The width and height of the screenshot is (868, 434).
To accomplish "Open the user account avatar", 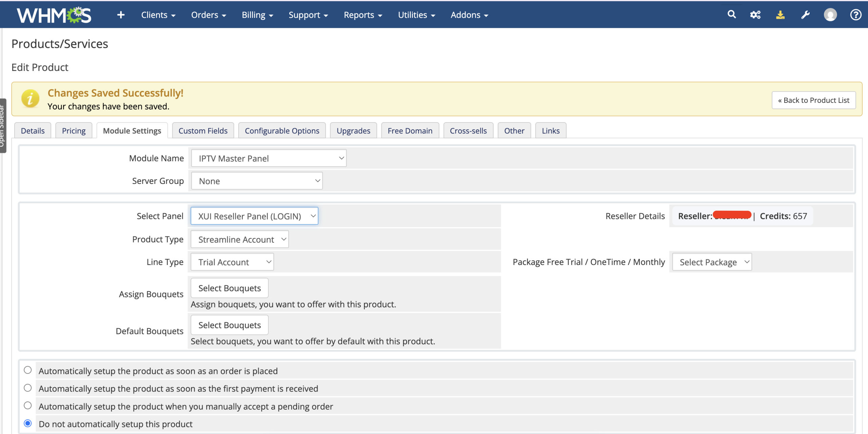I will tap(830, 15).
